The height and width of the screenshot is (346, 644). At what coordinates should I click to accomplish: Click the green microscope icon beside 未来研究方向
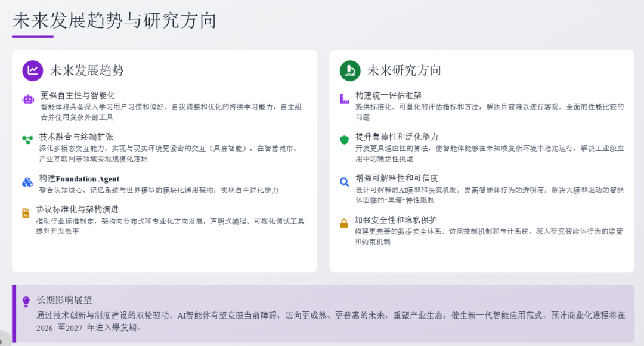350,70
